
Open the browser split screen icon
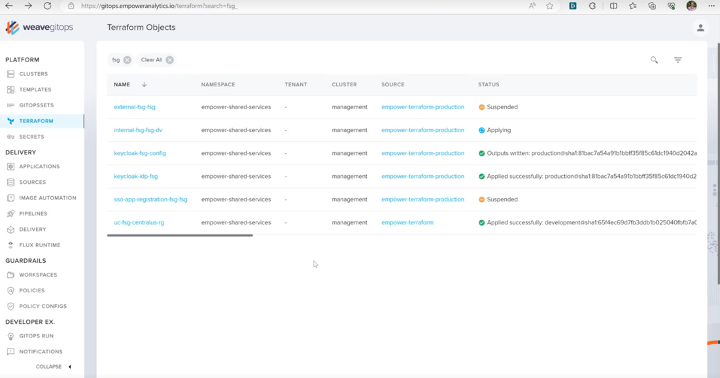[613, 6]
